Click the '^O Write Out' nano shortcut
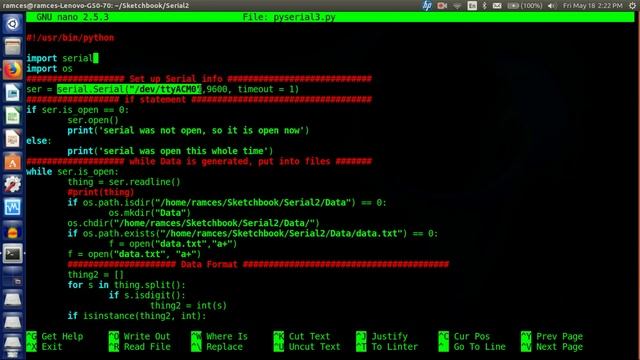Image resolution: width=640 pixels, height=360 pixels. [x=140, y=336]
